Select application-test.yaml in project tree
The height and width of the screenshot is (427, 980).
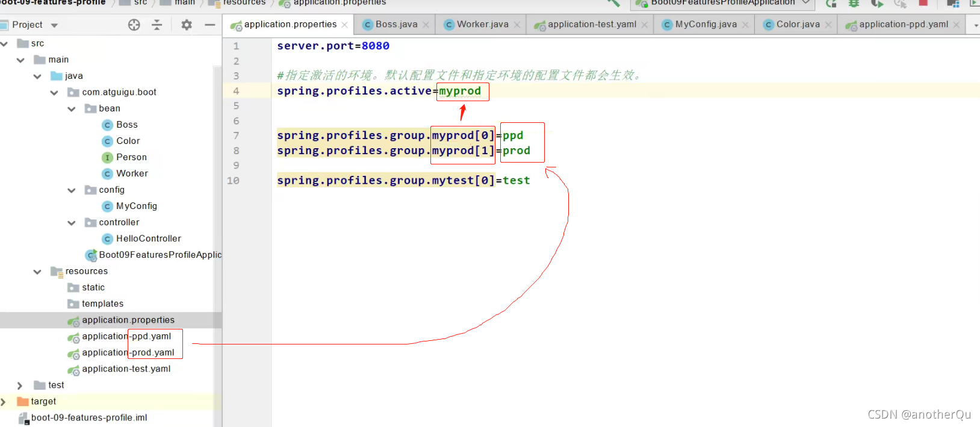[x=119, y=369]
